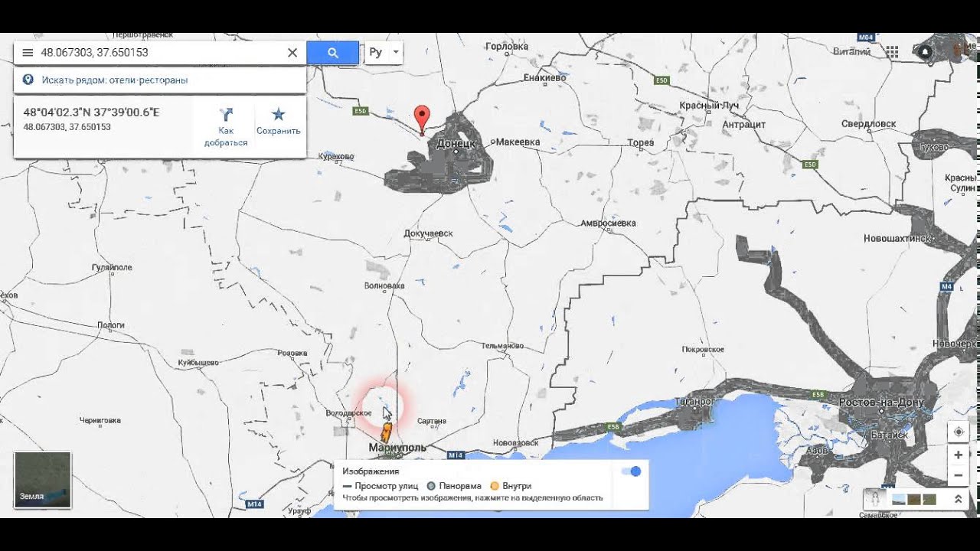Click the Курахово town label

point(335,156)
